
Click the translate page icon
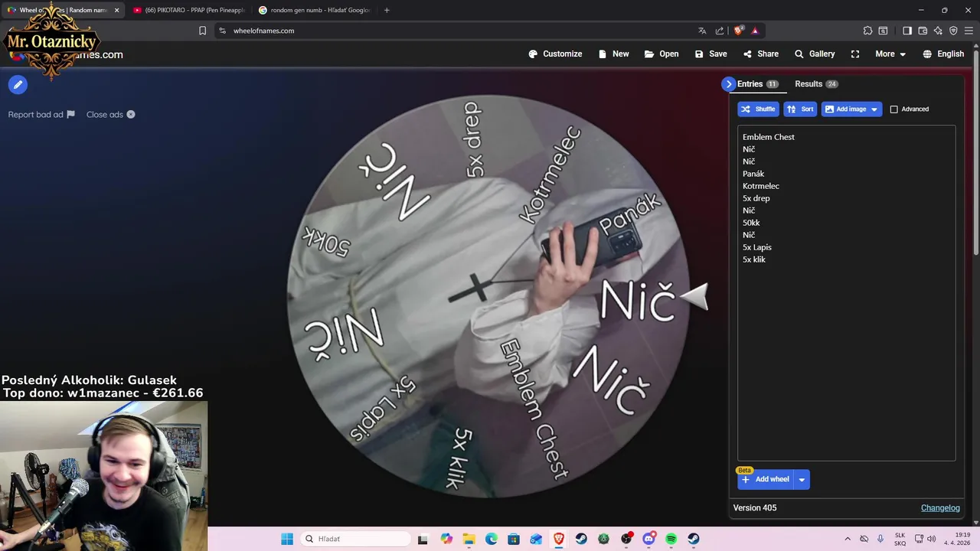702,31
